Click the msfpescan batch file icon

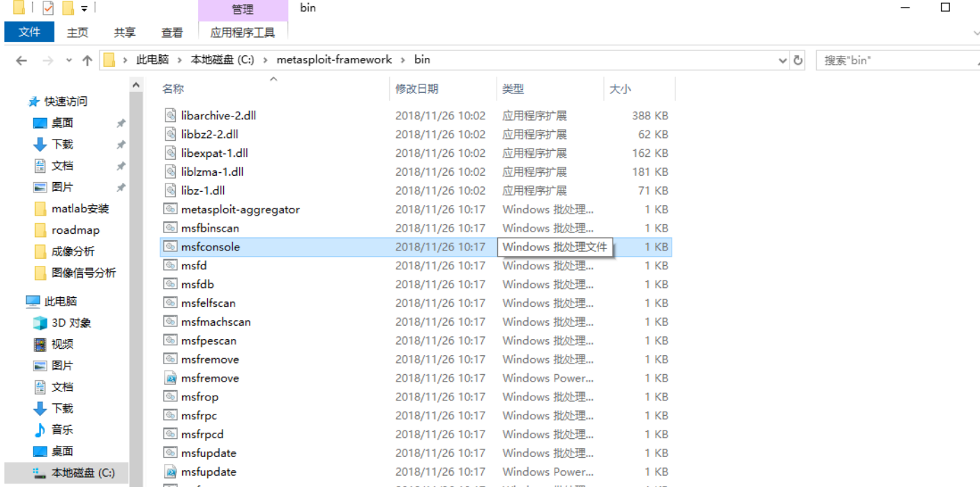click(170, 340)
